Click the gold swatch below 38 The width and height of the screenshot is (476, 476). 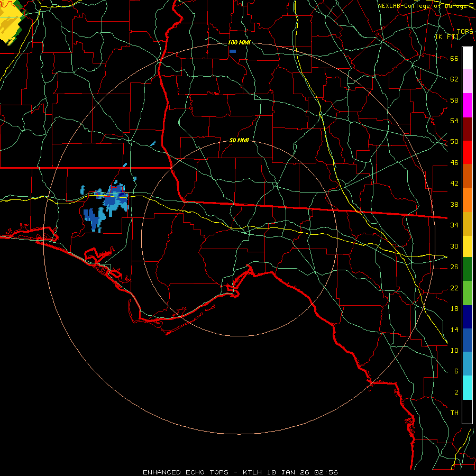click(x=467, y=223)
